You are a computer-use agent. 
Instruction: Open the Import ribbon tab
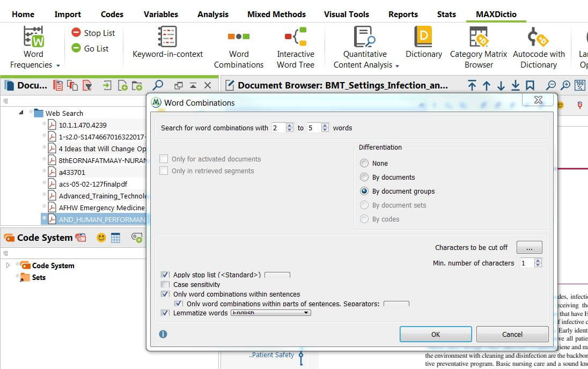point(68,14)
